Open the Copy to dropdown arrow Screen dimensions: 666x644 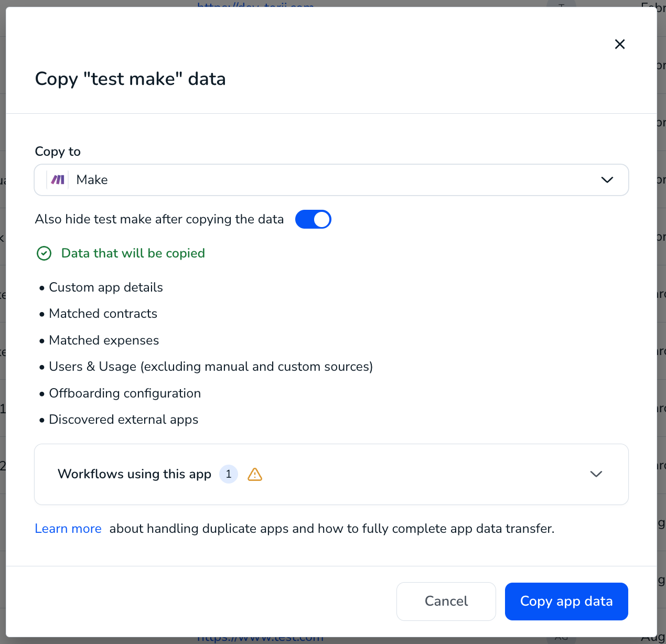[x=607, y=180]
